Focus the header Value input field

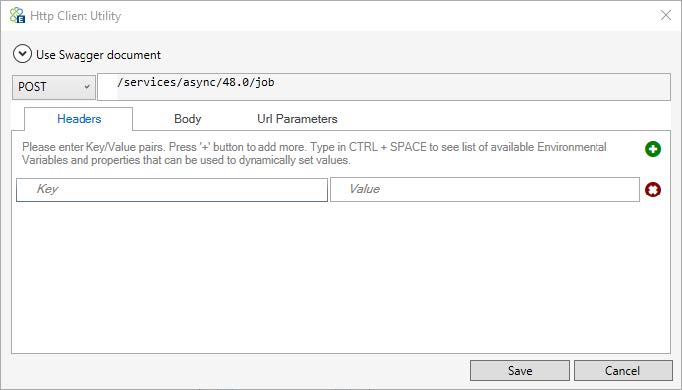point(485,190)
